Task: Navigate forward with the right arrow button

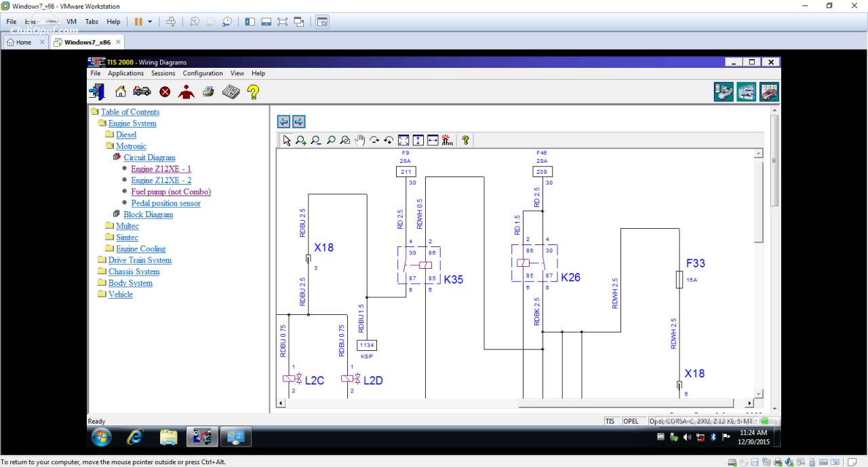Action: (x=298, y=122)
